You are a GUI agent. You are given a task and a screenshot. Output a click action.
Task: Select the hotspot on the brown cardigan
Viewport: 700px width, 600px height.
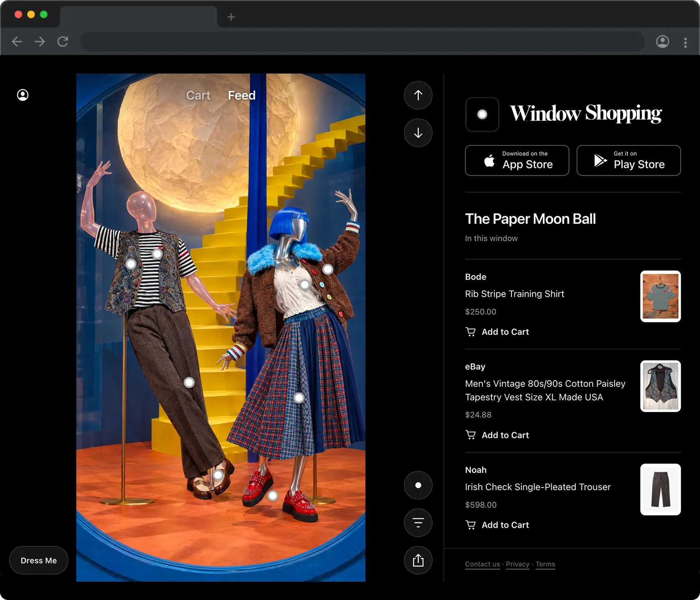(x=328, y=269)
